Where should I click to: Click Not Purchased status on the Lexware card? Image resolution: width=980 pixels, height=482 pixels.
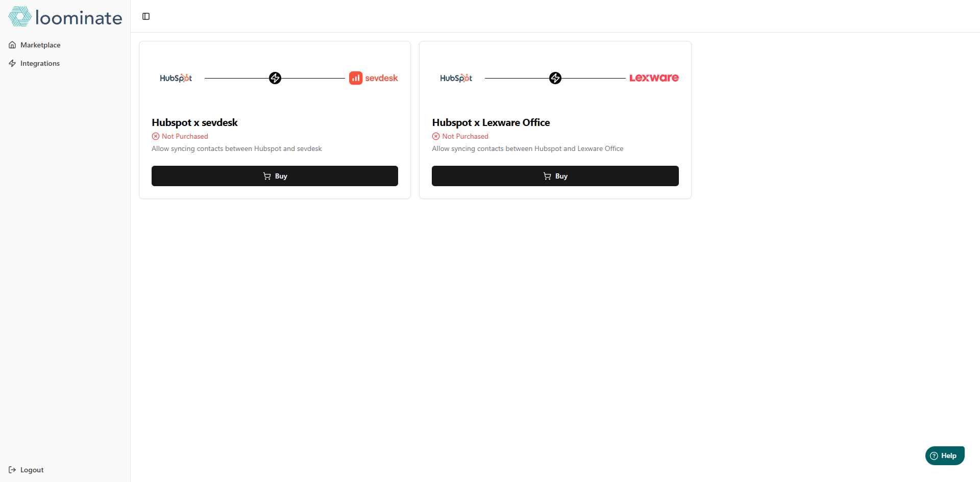coord(460,136)
